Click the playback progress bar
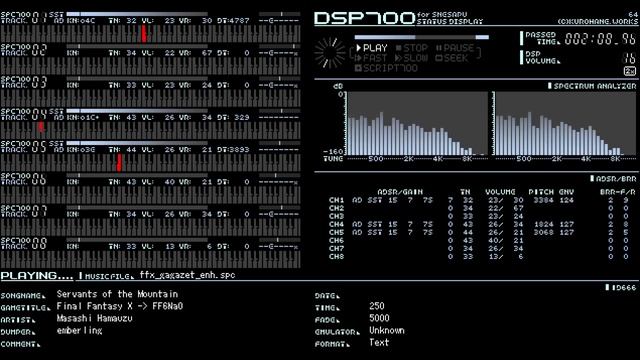 pos(422,37)
